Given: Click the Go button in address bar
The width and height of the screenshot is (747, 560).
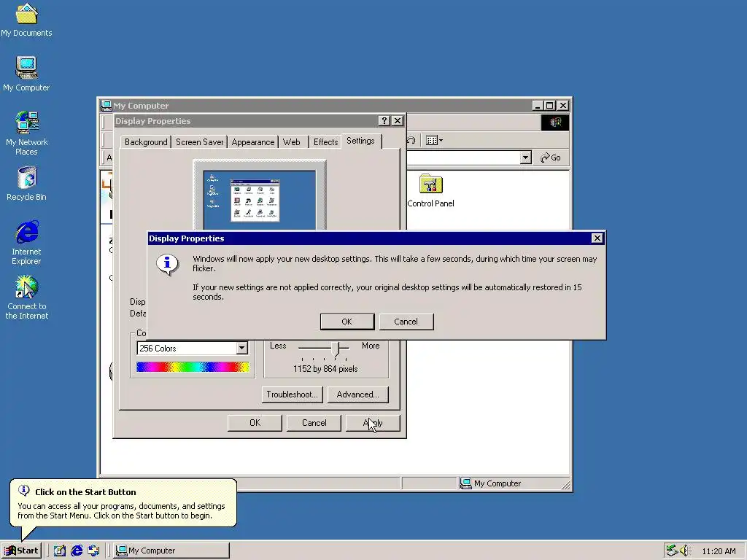Looking at the screenshot, I should tap(551, 157).
